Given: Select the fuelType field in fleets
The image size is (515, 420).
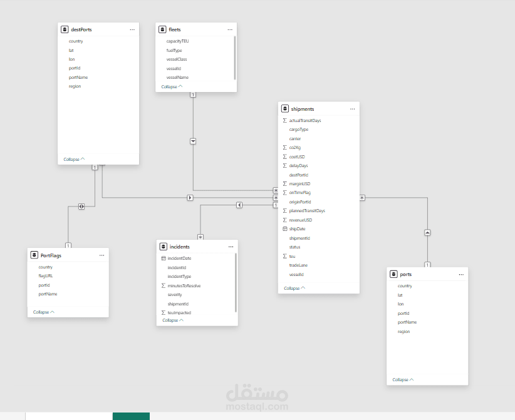Looking at the screenshot, I should point(174,50).
